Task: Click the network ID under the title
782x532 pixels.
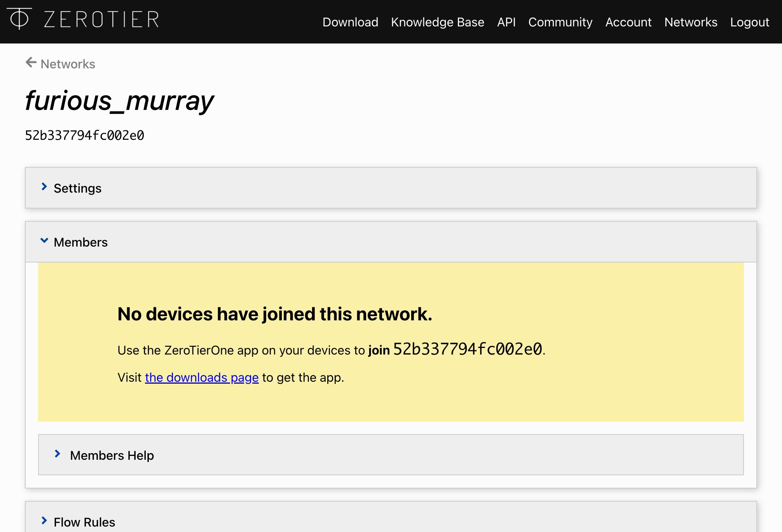Action: point(85,136)
